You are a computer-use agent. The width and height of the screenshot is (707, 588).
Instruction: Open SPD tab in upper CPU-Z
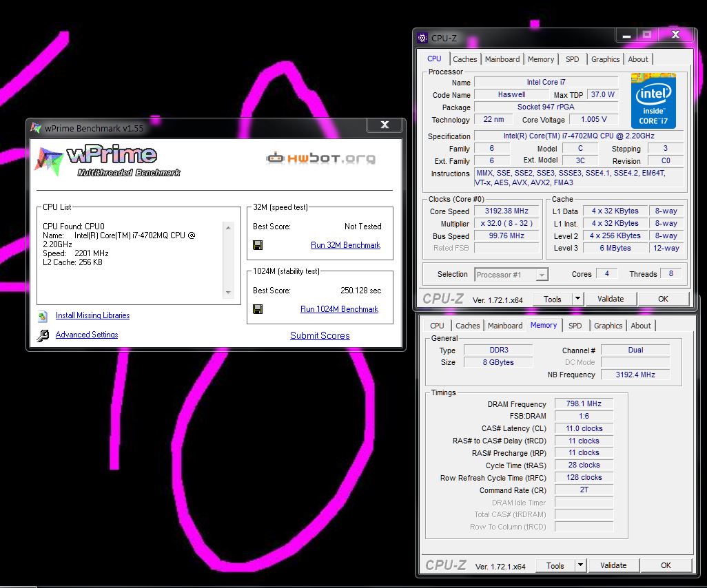(572, 59)
